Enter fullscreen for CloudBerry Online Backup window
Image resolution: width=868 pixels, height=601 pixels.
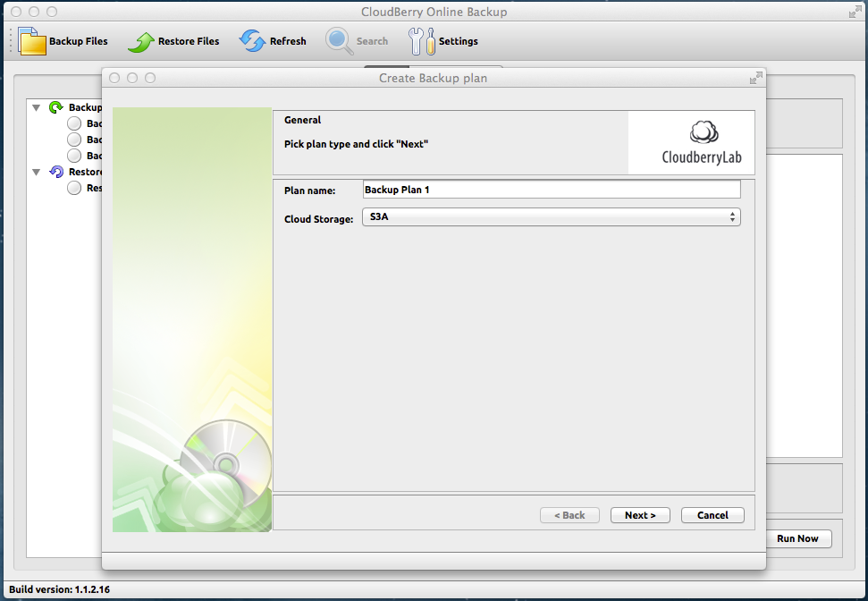click(855, 12)
